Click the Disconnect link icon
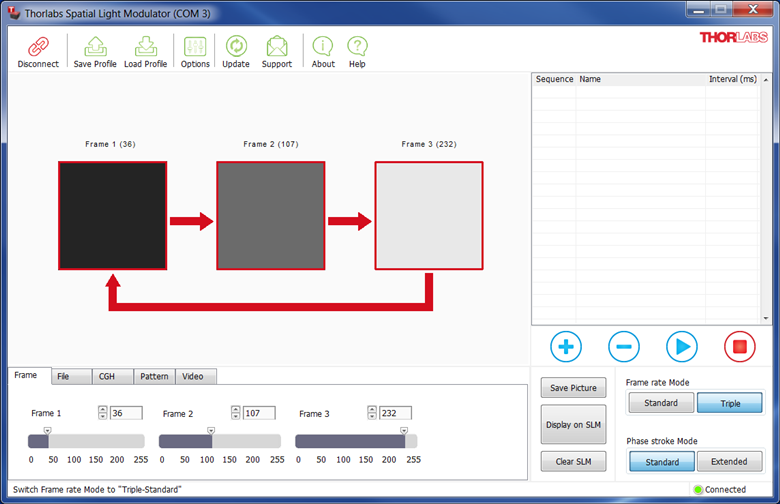 [38, 47]
